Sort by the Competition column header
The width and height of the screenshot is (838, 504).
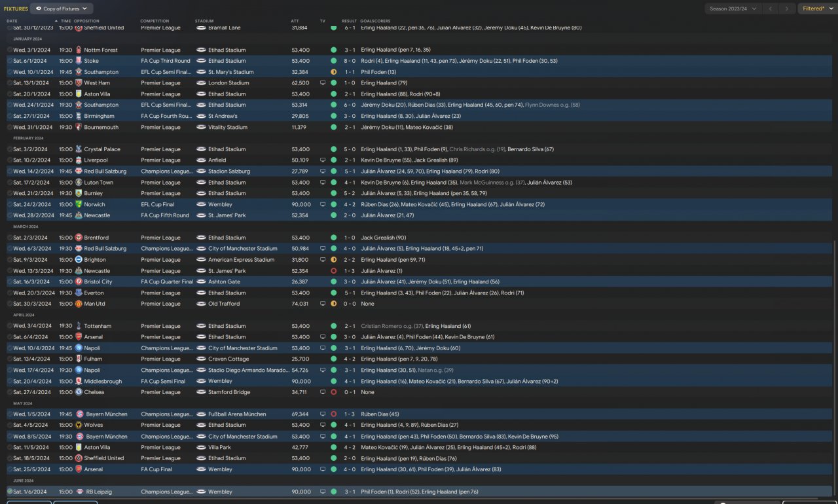(x=155, y=21)
